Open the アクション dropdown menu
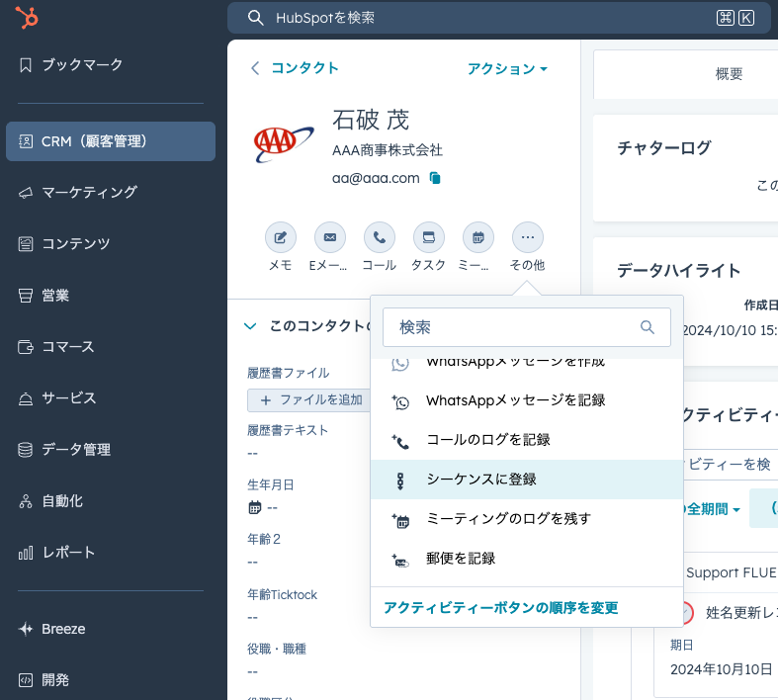The image size is (778, 700). 507,68
